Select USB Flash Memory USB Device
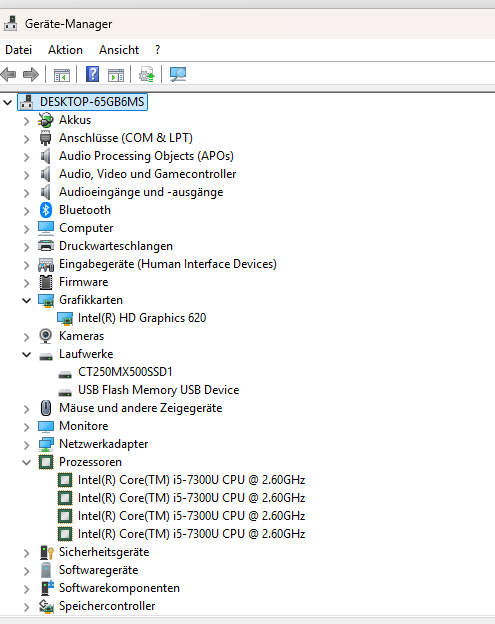 click(x=158, y=390)
